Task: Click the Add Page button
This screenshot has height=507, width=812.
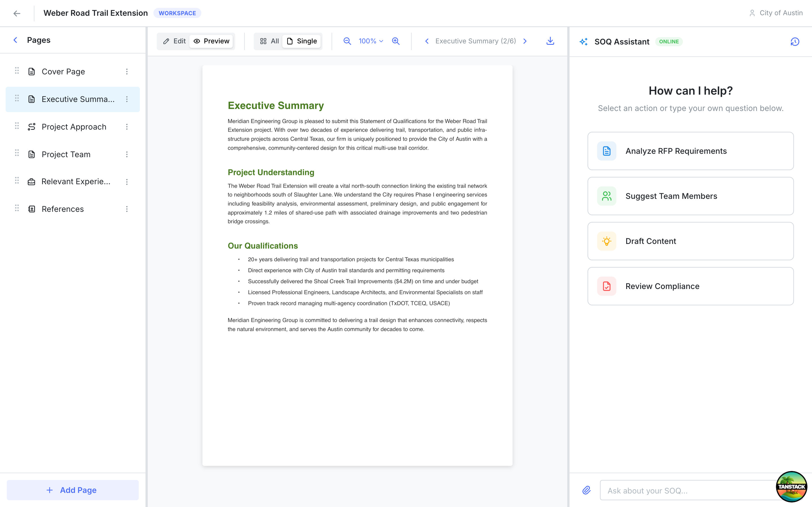Action: (x=72, y=490)
